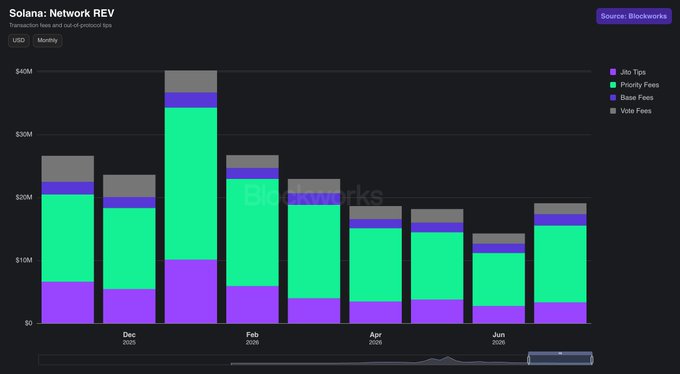Viewport: 680px width, 374px height.
Task: Click the $20M axis label
Action: pyautogui.click(x=24, y=197)
